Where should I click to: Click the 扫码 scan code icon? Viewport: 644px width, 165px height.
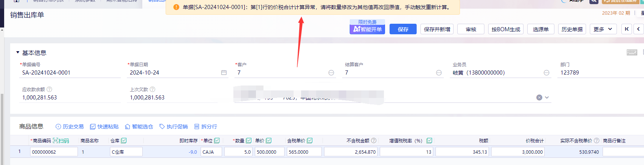click(x=61, y=141)
